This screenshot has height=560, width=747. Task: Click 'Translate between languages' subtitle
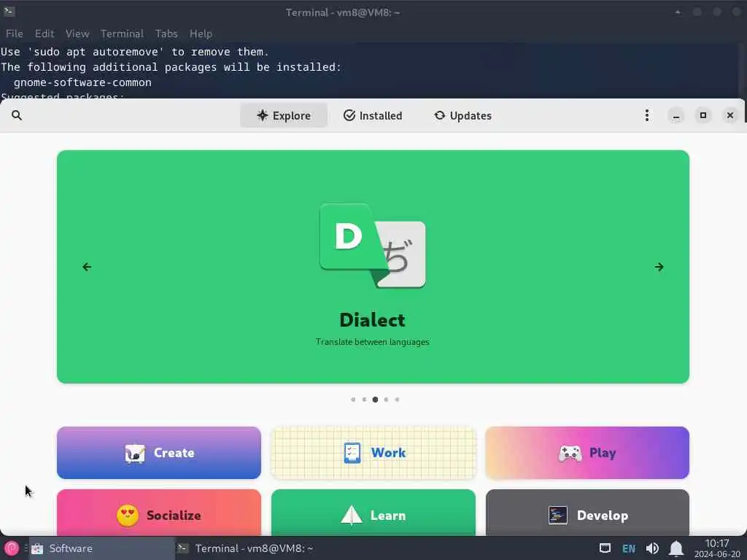(x=373, y=342)
